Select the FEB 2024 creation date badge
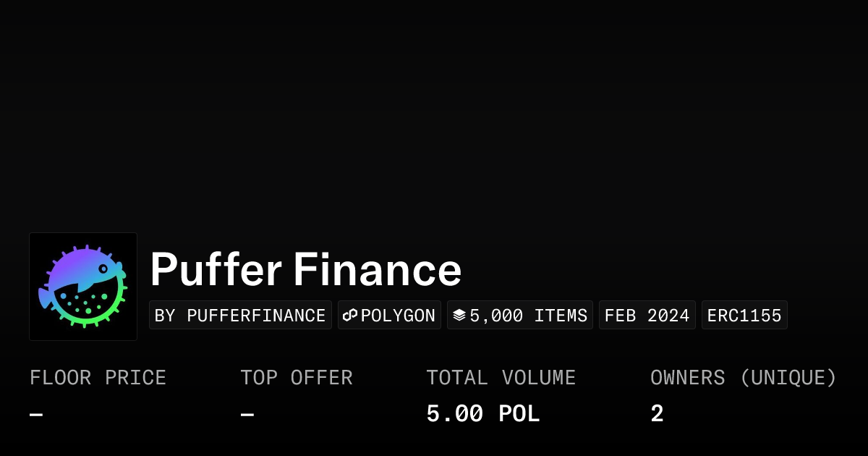The image size is (868, 456). pyautogui.click(x=647, y=316)
